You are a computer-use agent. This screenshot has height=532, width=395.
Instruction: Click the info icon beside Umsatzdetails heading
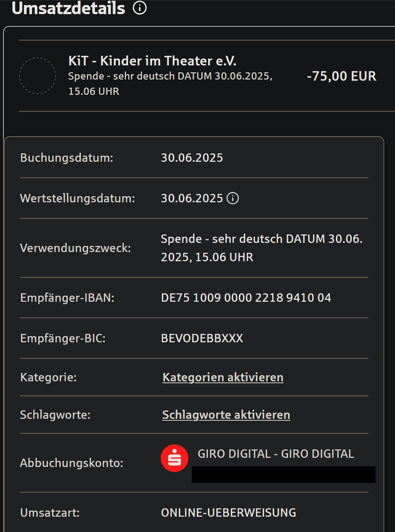(140, 8)
